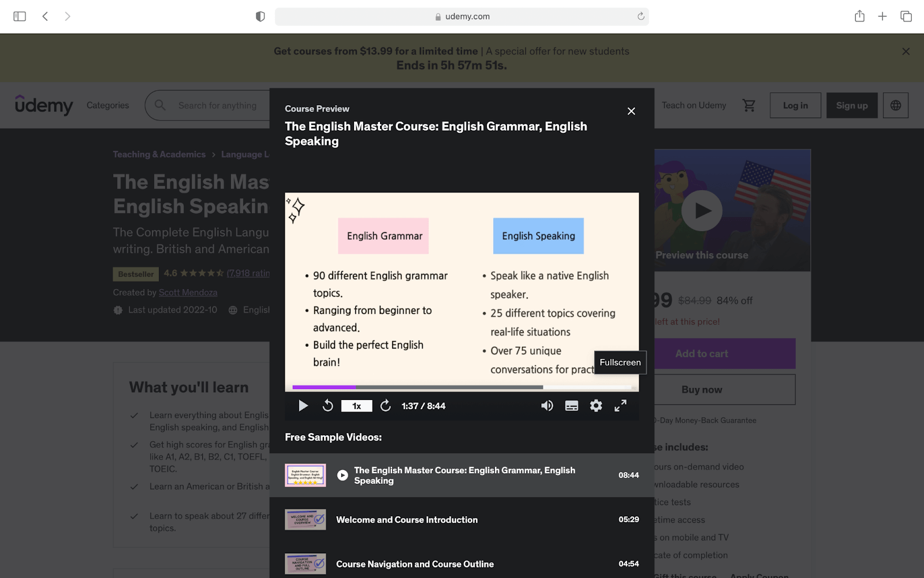Play the course preview video
Screen dimensions: 924x578
303,406
